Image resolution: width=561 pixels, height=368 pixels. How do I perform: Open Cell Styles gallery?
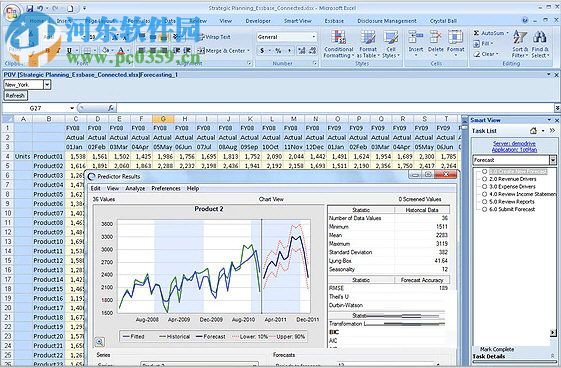pyautogui.click(x=390, y=44)
